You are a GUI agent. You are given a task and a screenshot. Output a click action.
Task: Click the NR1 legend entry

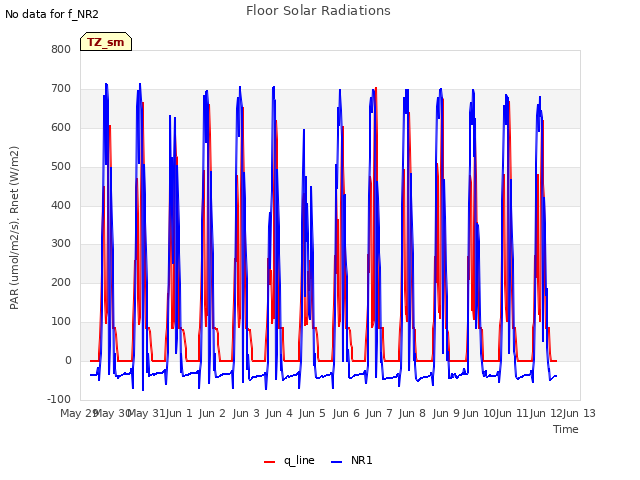pos(351,460)
